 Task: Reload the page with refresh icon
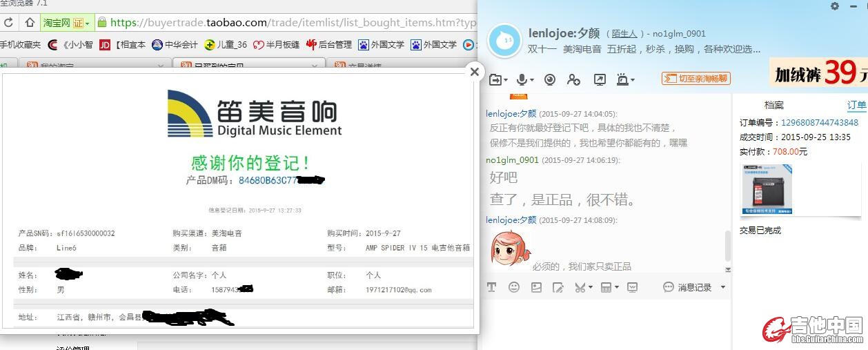point(9,22)
